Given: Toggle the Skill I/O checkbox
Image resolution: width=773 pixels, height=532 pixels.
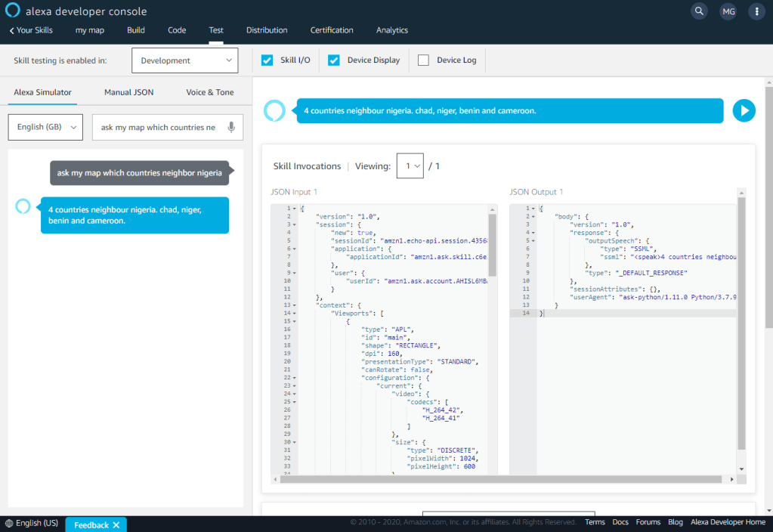Looking at the screenshot, I should (x=267, y=60).
